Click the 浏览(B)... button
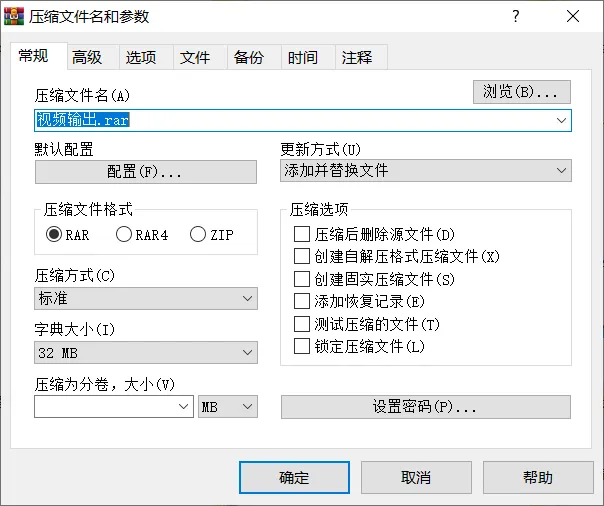 pos(521,92)
